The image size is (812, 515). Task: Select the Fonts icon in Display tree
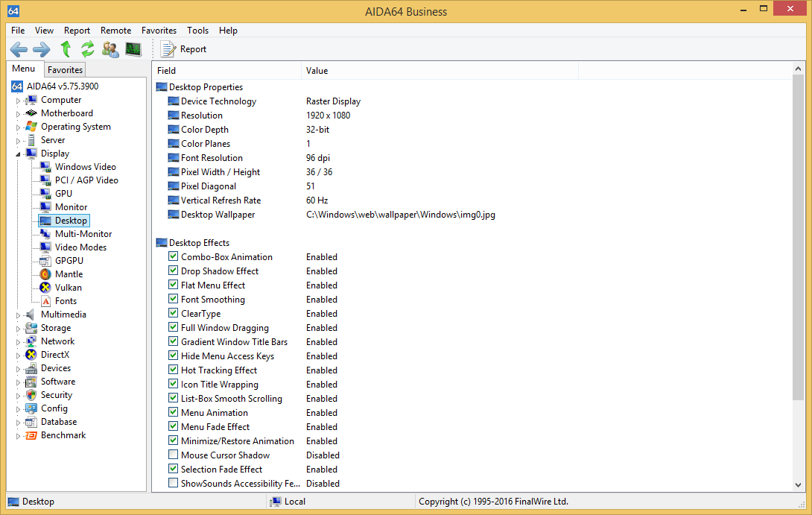pos(45,301)
